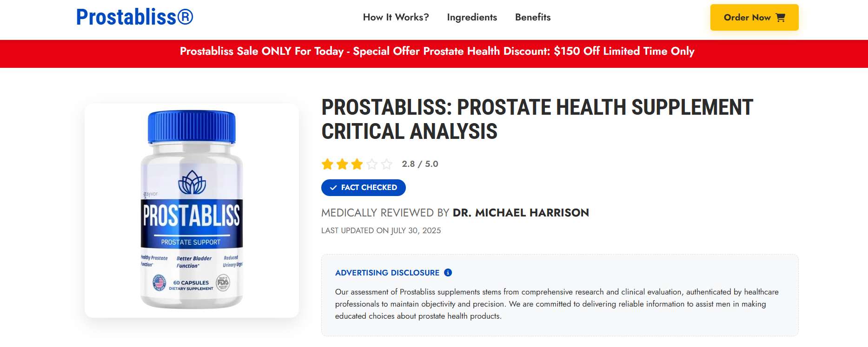Screen dimensions: 868x347
Task: Click the fifth empty rating star
Action: coord(387,164)
